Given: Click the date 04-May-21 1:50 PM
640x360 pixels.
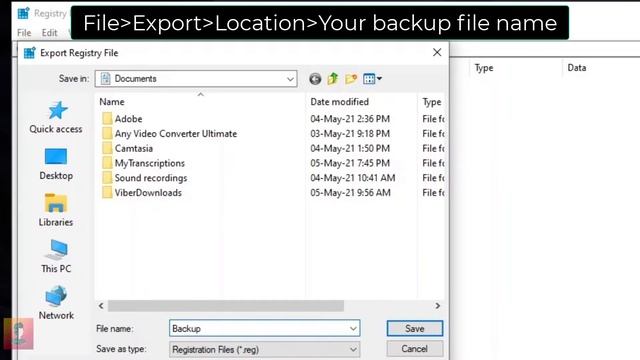Looking at the screenshot, I should click(x=350, y=148).
